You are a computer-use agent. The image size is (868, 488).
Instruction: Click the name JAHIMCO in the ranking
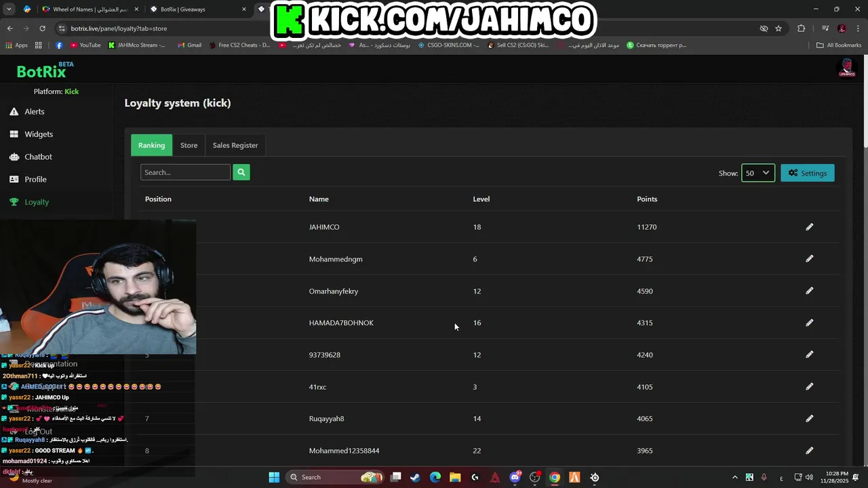tap(324, 227)
